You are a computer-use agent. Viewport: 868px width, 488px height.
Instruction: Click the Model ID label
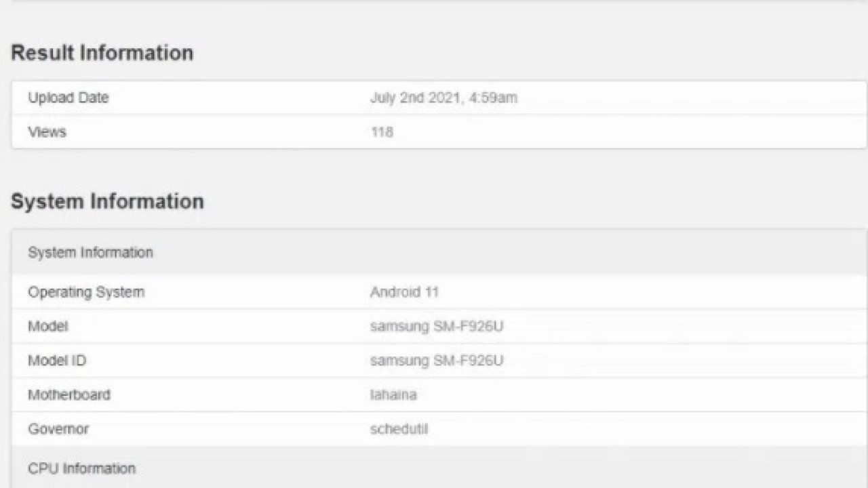pyautogui.click(x=57, y=361)
